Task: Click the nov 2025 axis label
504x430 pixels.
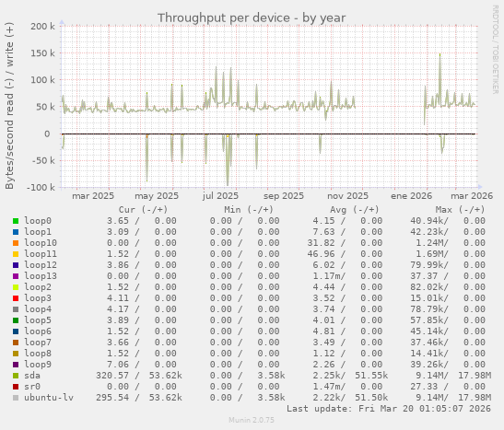Action: tap(347, 196)
